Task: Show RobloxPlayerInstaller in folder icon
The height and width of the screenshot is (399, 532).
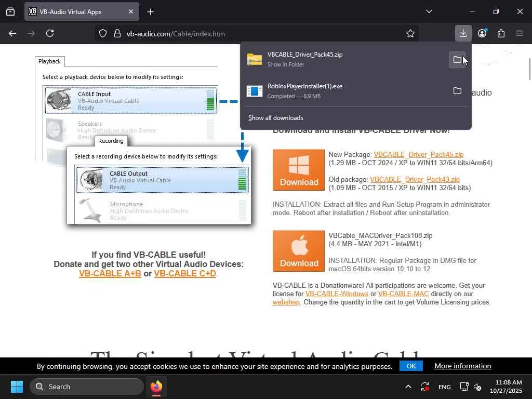Action: (457, 91)
